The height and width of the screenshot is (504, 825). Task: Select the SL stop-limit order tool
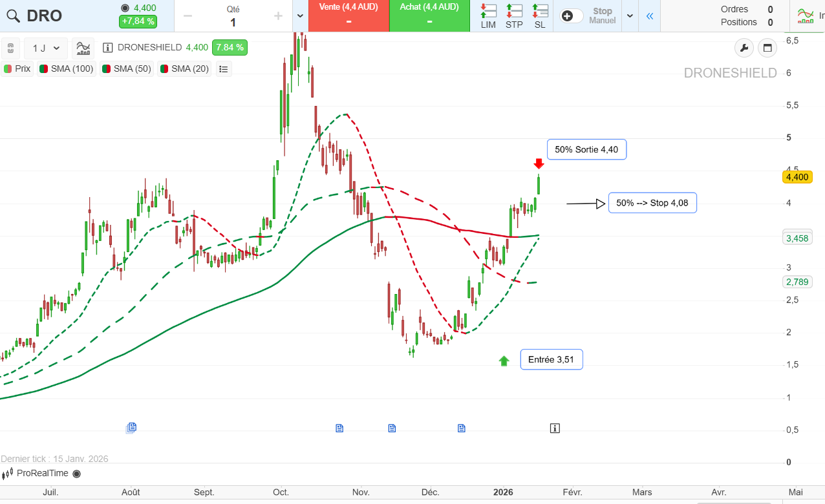[540, 16]
